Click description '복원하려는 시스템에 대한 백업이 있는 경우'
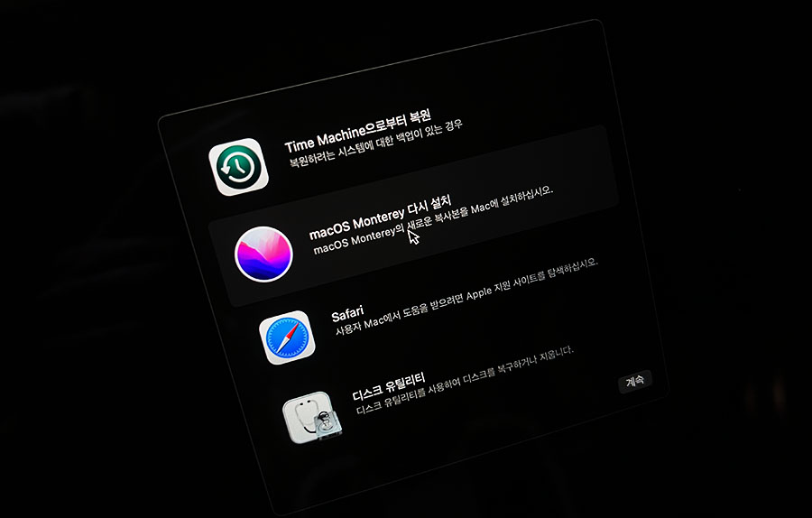Image resolution: width=812 pixels, height=518 pixels. 375,143
